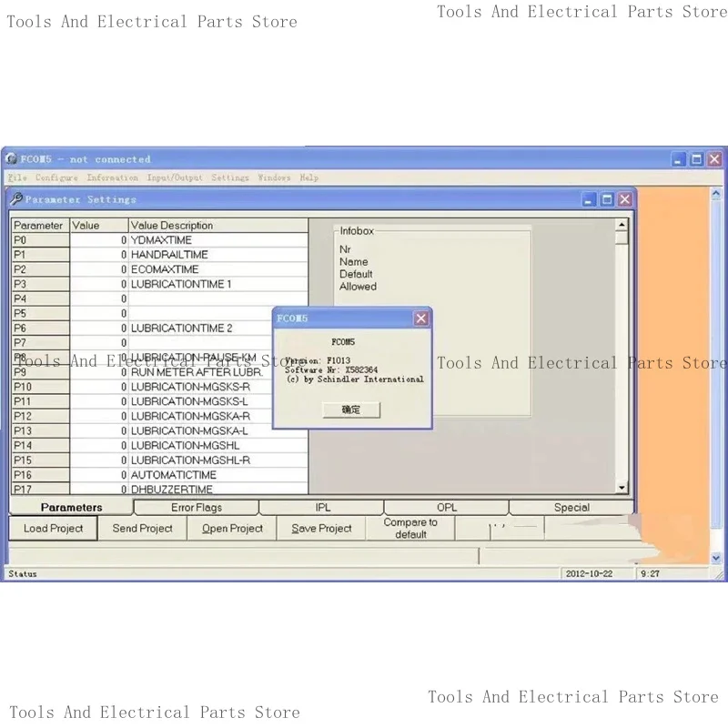Screen dimensions: 728x728
Task: Confirm the FCOM5 about dialog with 确定
Action: point(351,410)
